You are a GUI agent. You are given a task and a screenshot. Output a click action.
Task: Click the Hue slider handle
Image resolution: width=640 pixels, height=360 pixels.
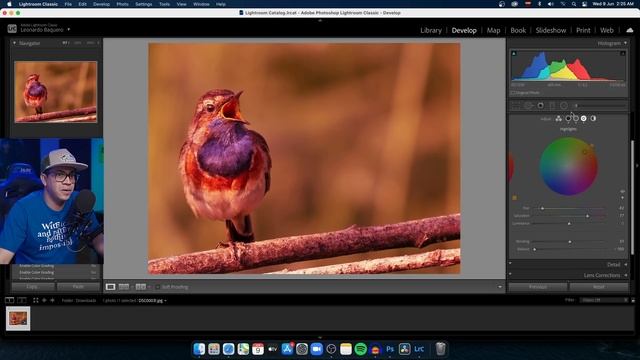pos(542,208)
